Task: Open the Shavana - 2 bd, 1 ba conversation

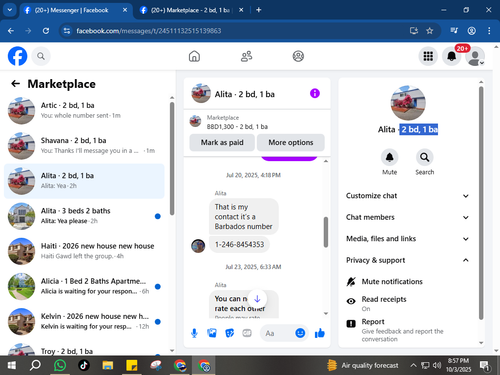Action: 84,146
